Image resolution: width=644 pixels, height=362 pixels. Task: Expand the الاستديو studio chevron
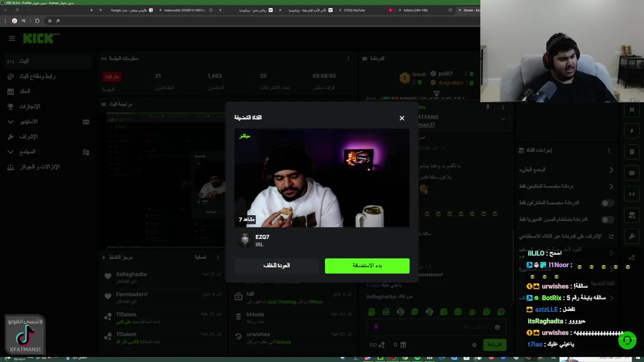[11, 122]
